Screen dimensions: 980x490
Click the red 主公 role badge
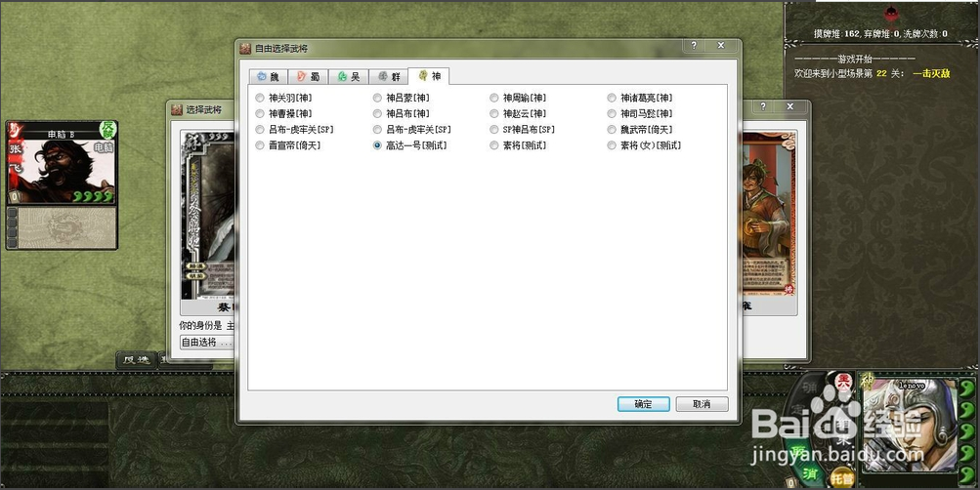coord(845,380)
